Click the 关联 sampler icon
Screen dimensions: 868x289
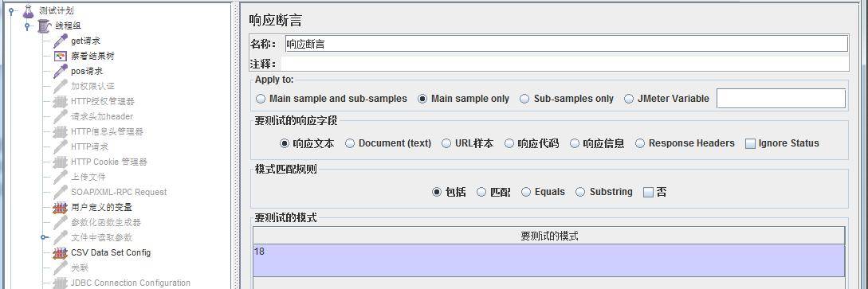(x=61, y=268)
